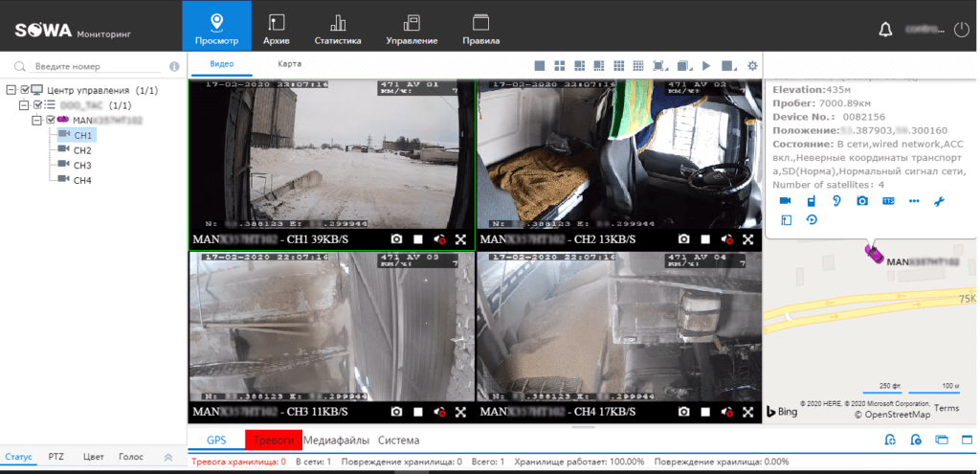Open more options three-dots icon
The width and height of the screenshot is (980, 474).
tap(914, 201)
